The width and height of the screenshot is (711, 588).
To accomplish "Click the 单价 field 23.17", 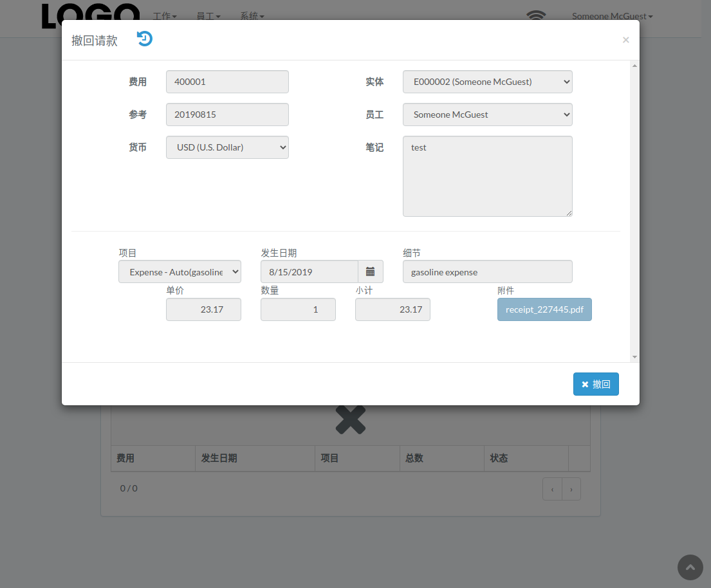I will coord(203,309).
